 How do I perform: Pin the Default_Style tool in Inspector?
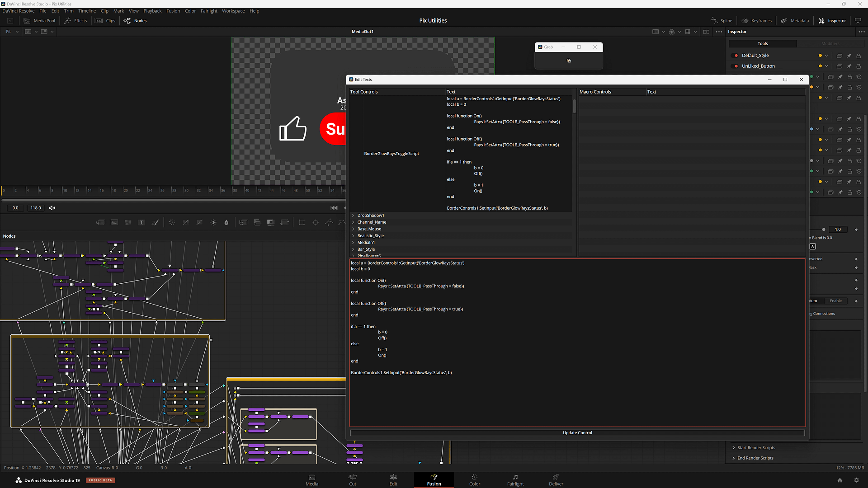849,56
